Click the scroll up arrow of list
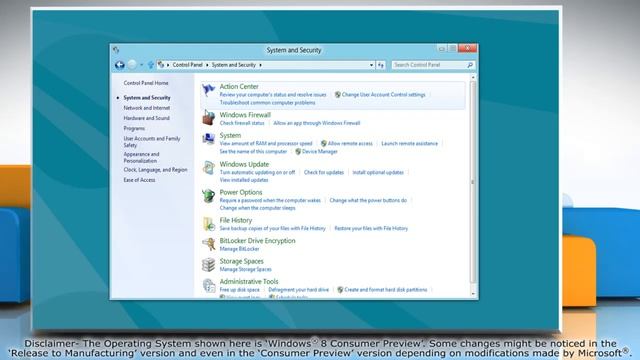The width and height of the screenshot is (640, 360). tap(473, 77)
